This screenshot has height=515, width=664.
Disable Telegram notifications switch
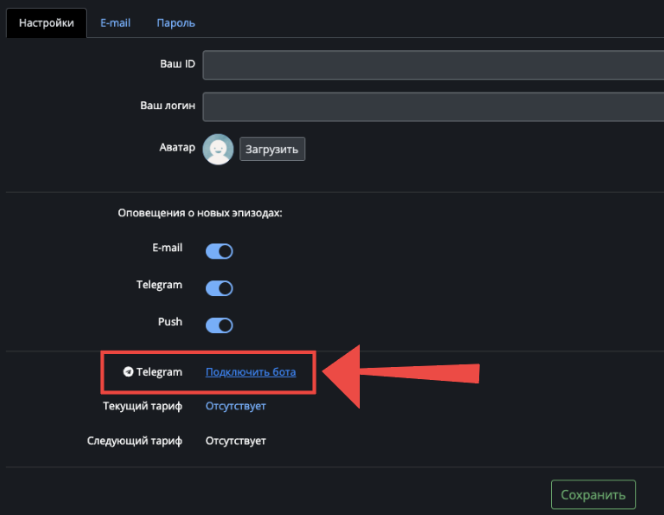coord(219,288)
